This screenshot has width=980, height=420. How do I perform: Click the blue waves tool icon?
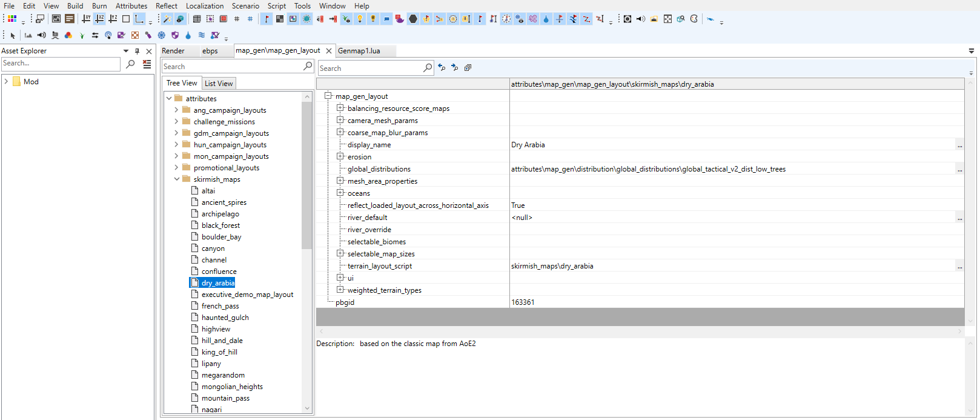(x=201, y=35)
